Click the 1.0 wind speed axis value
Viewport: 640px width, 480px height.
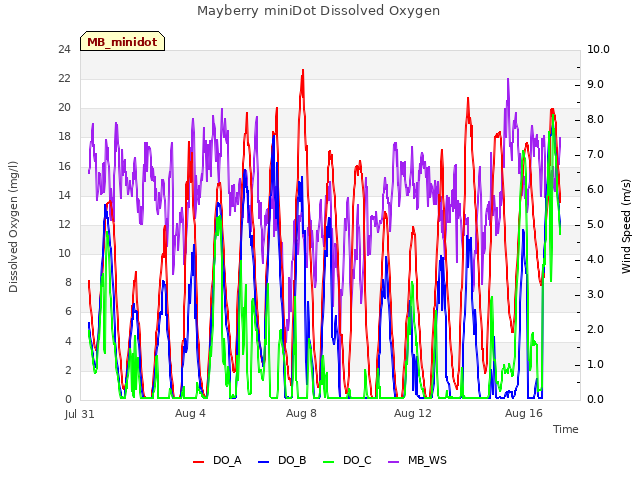pyautogui.click(x=595, y=364)
